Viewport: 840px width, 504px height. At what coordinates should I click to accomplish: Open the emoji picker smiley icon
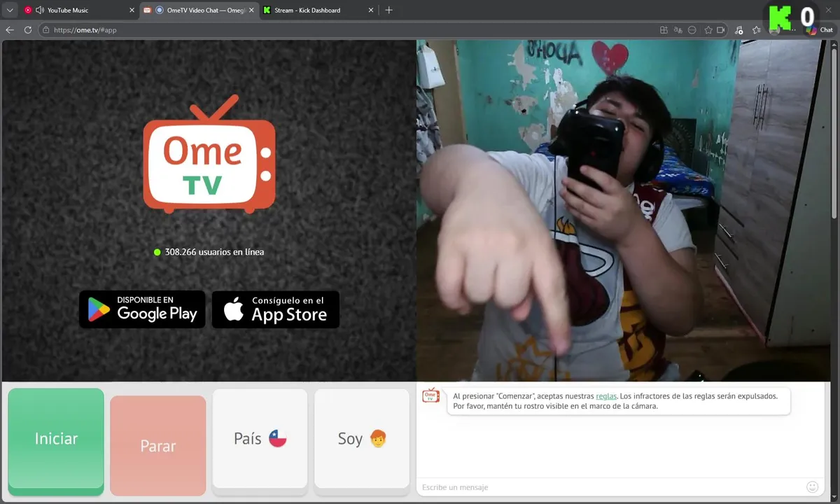coord(813,486)
